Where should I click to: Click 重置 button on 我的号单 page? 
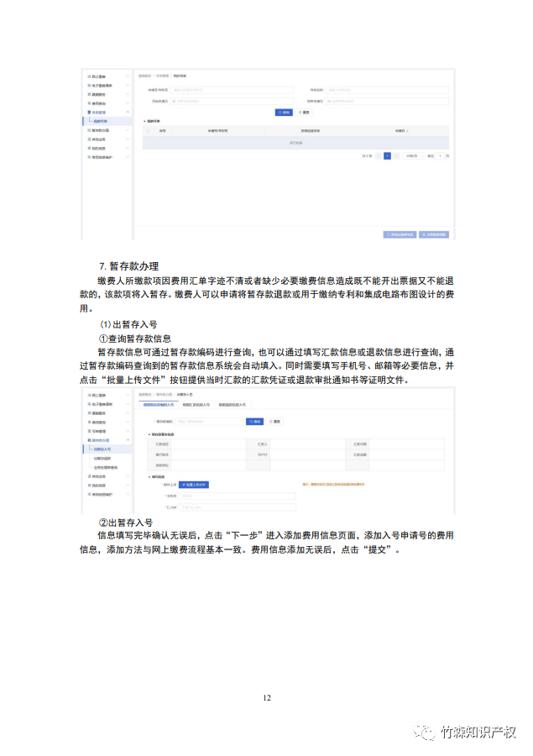click(x=304, y=113)
